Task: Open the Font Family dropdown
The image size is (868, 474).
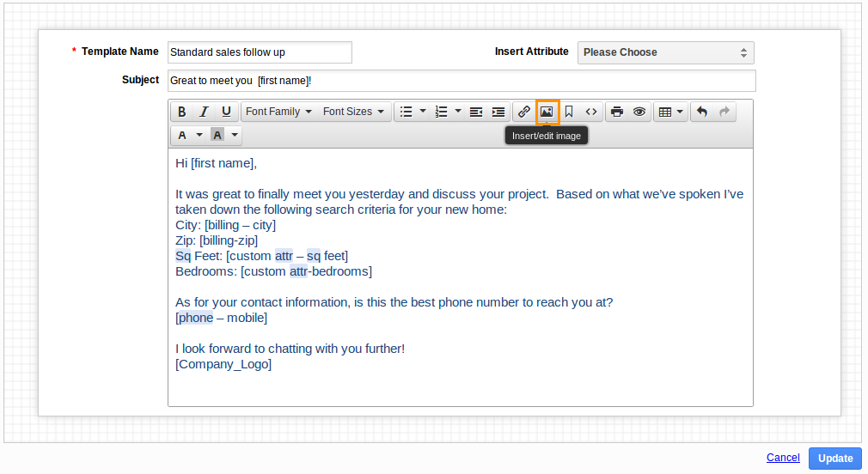Action: coord(278,112)
